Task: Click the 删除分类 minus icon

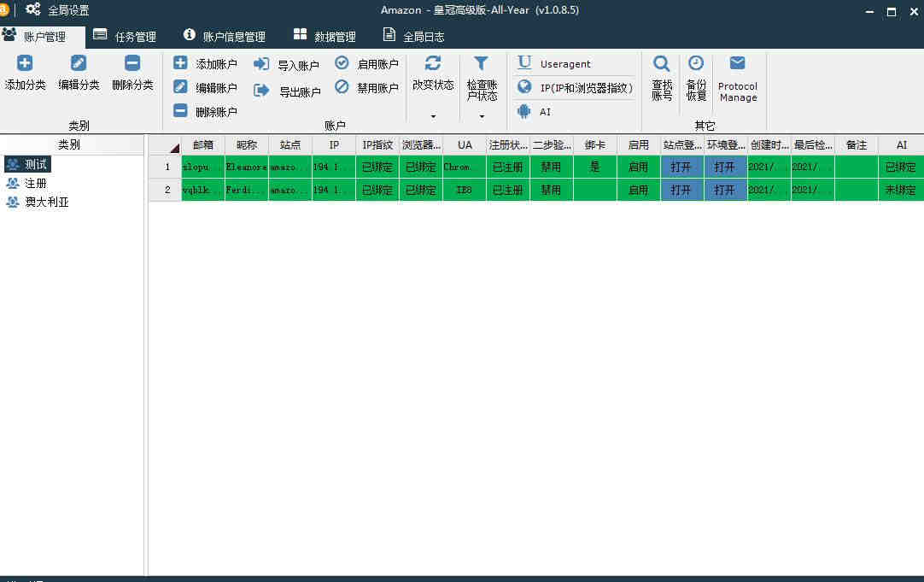Action: (132, 63)
